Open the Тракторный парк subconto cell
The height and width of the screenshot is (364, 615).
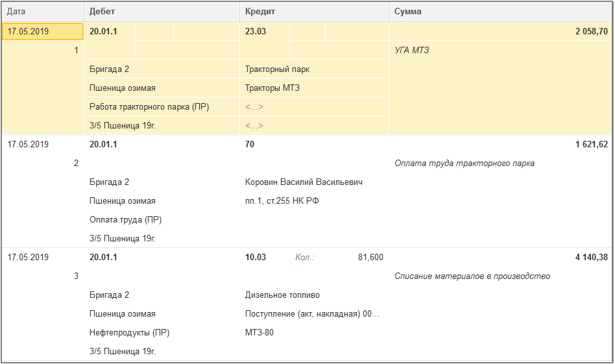(x=314, y=69)
